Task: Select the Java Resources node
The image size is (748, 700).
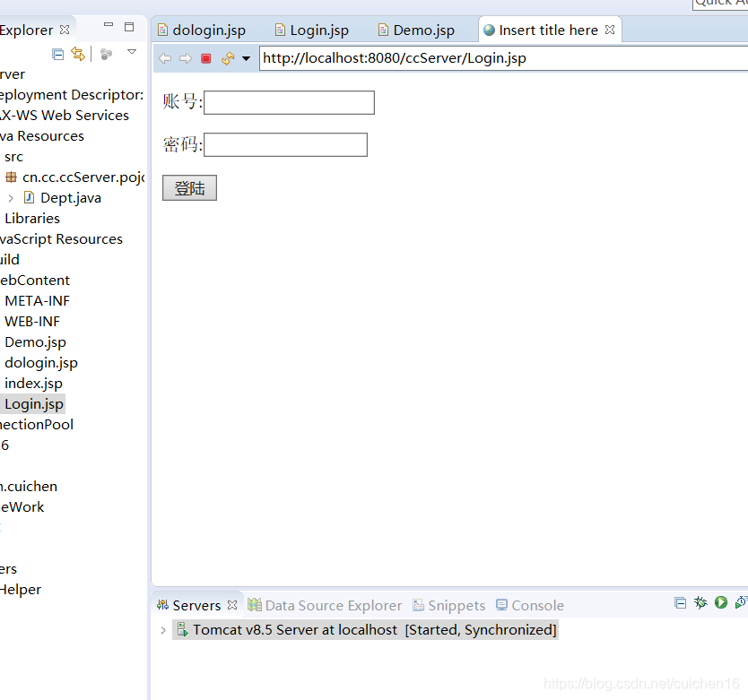Action: 42,136
